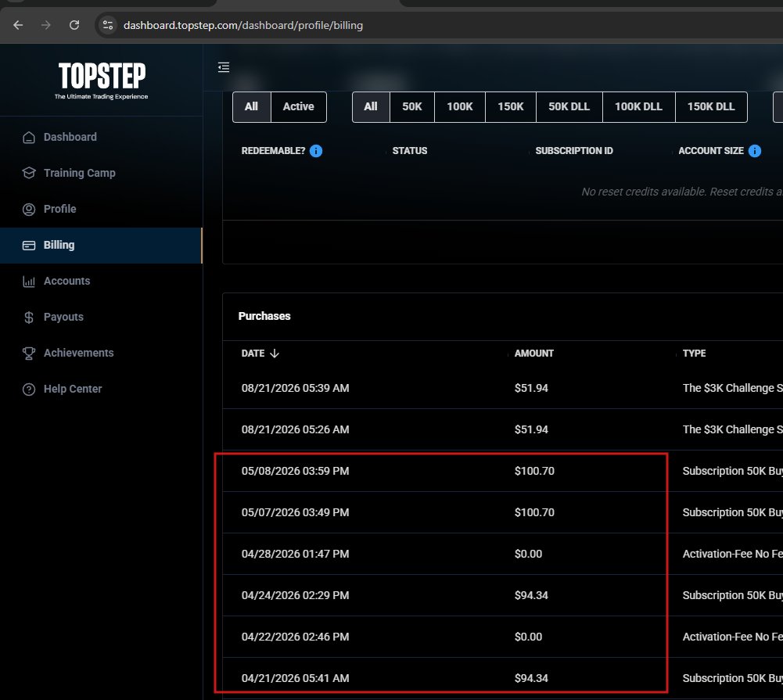Open Dashboard from the sidebar
This screenshot has width=783, height=700.
coord(101,138)
